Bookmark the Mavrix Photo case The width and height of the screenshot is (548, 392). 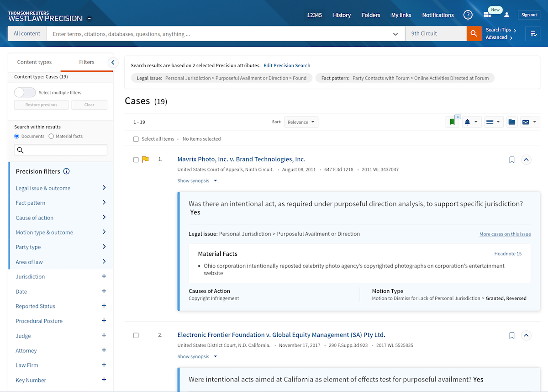point(512,160)
